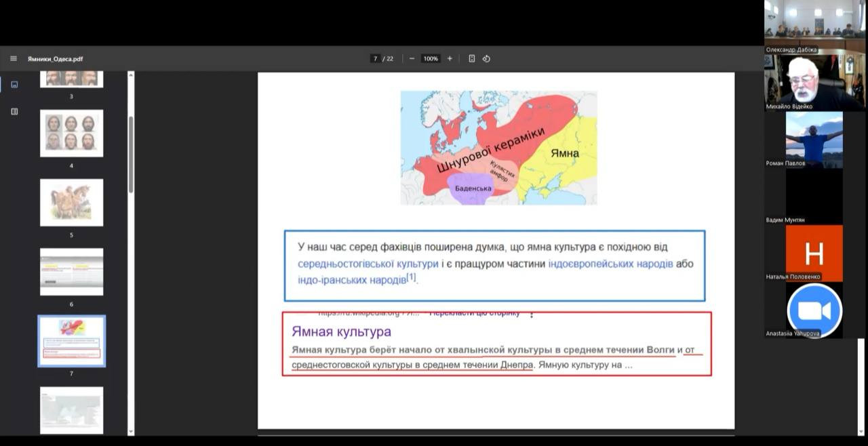This screenshot has height=446, width=868.
Task: Click the fit to page icon
Action: (x=472, y=59)
